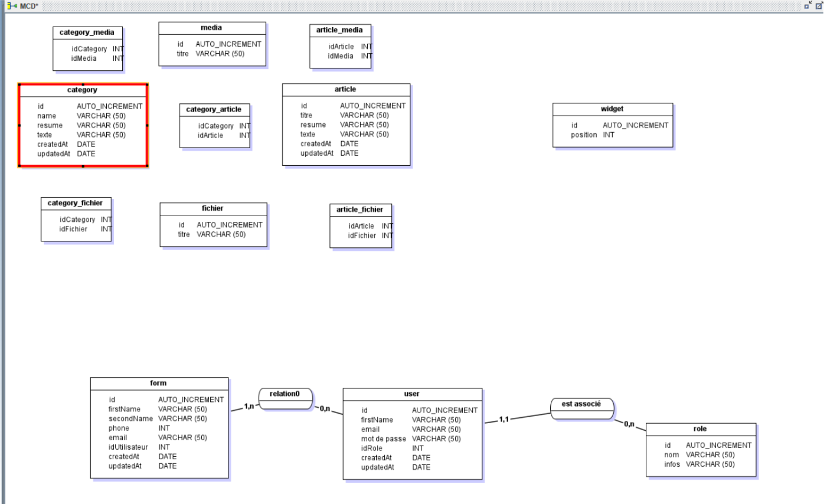Click the article_fichier entity title
The width and height of the screenshot is (827, 504).
(359, 210)
